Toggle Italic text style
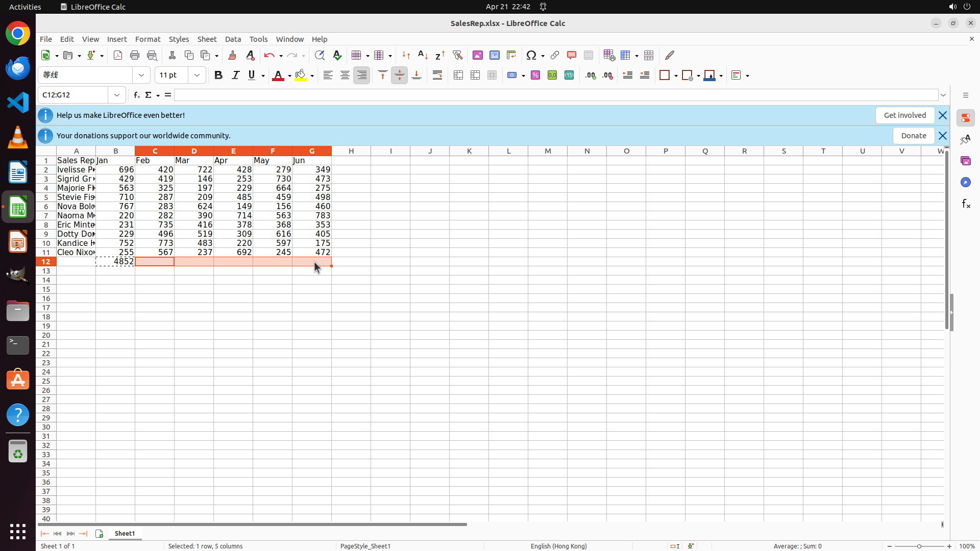The image size is (980, 551). 235,76
